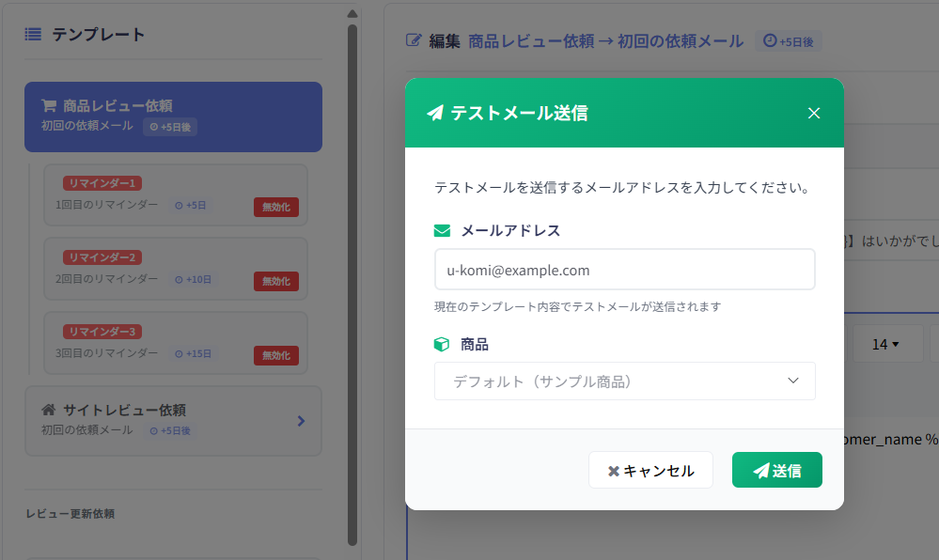This screenshot has width=939, height=560.
Task: Click the paper plane icon in modal header
Action: pyautogui.click(x=435, y=113)
